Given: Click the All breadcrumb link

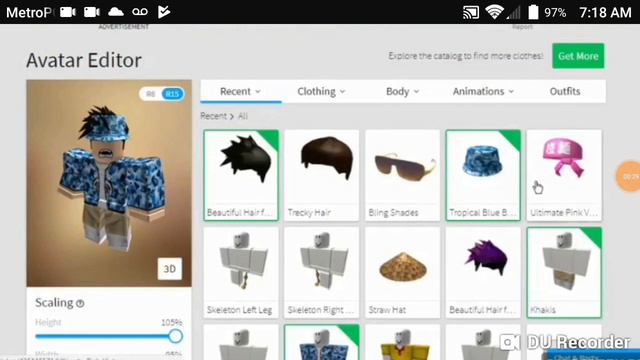Looking at the screenshot, I should point(243,116).
